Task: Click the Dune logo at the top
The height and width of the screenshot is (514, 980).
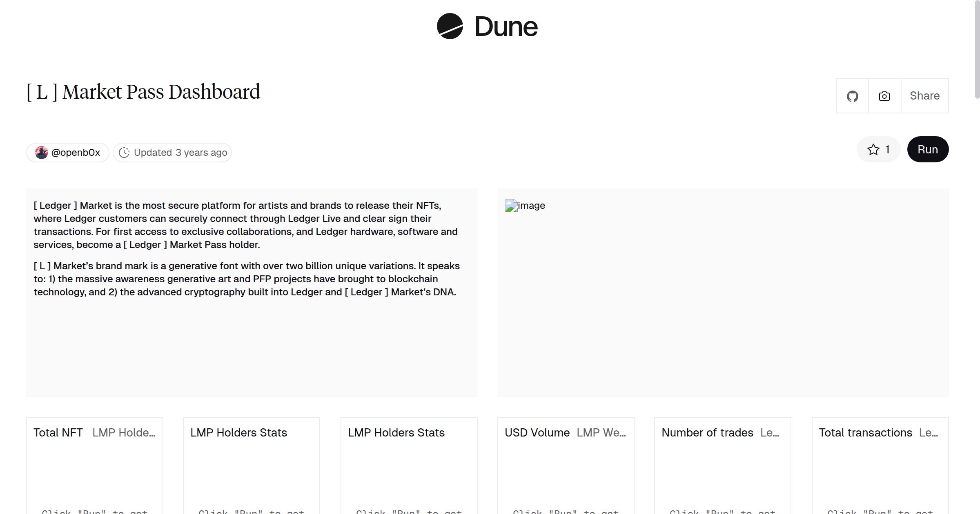Action: 486,27
